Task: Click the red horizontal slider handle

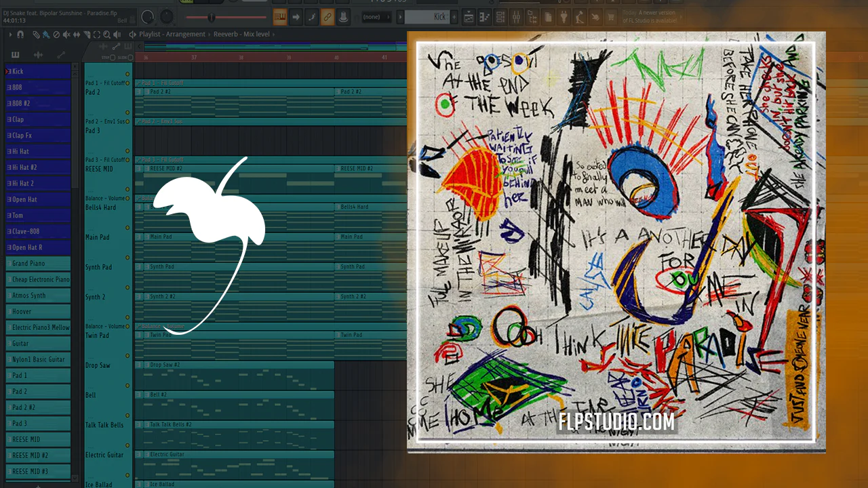Action: click(x=211, y=17)
